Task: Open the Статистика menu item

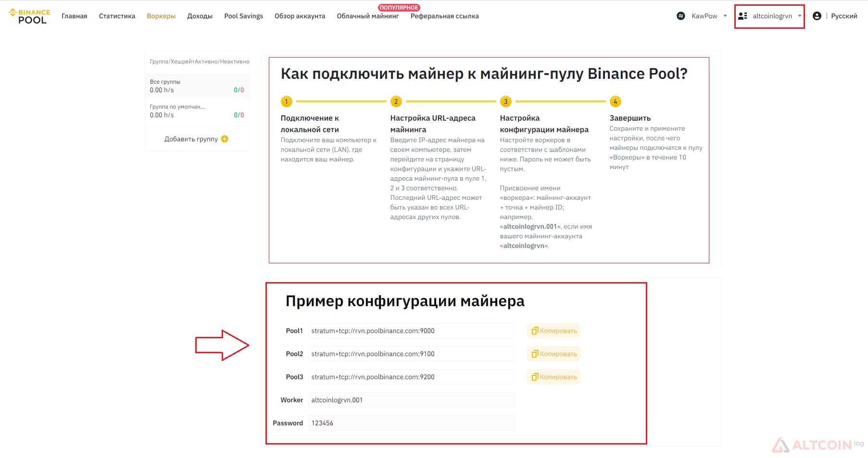Action: point(117,16)
